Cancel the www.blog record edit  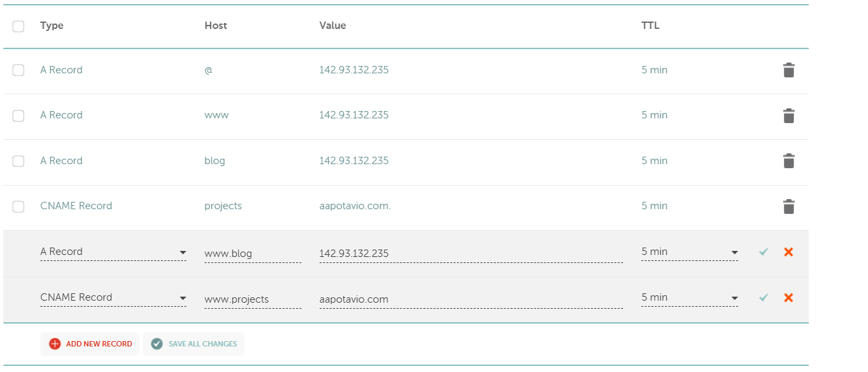point(789,252)
